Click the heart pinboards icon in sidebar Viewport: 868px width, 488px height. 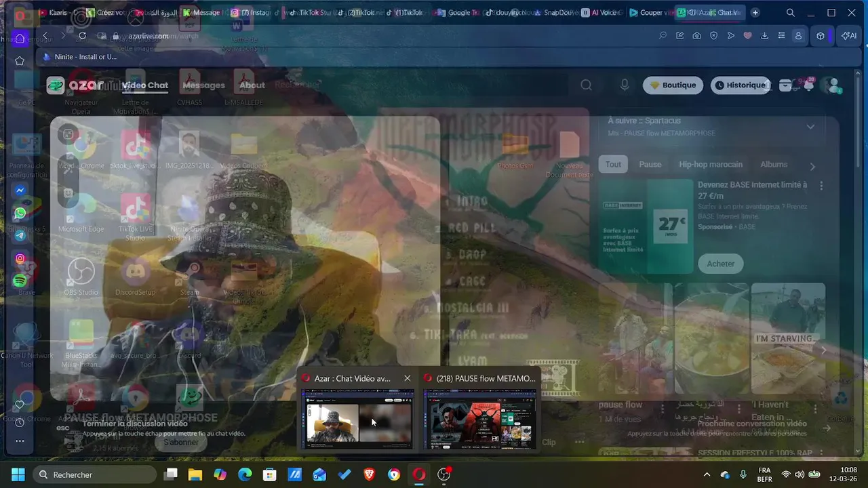pos(20,405)
